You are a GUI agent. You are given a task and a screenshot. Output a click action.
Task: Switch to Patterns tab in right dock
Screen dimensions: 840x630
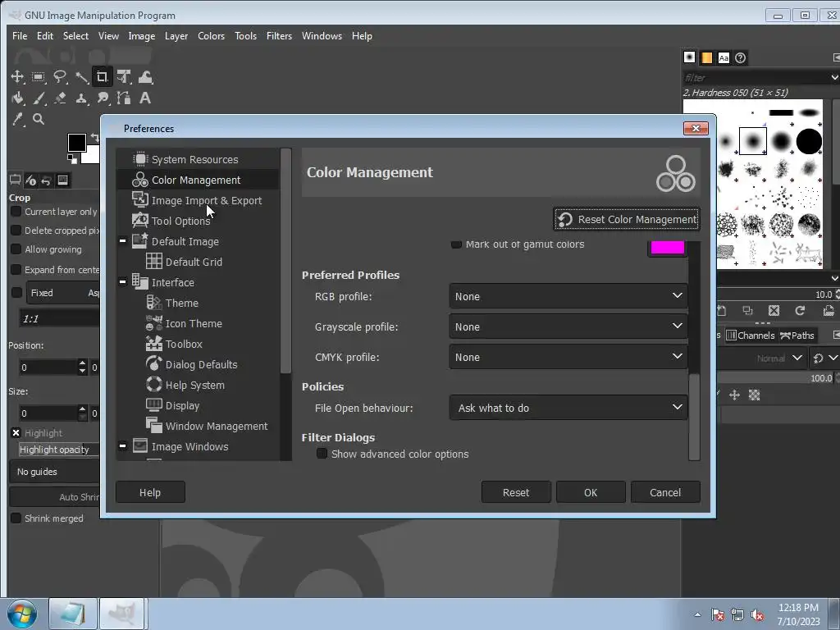click(x=706, y=57)
